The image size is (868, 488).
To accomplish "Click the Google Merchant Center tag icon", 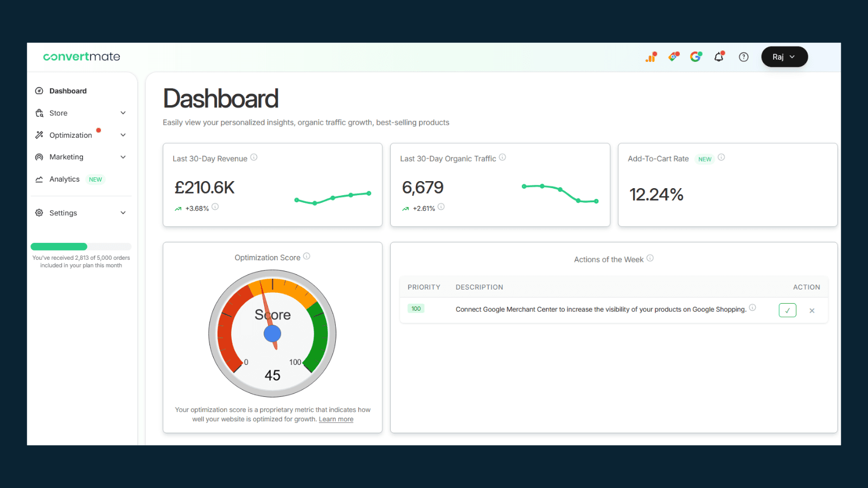I will pos(673,56).
